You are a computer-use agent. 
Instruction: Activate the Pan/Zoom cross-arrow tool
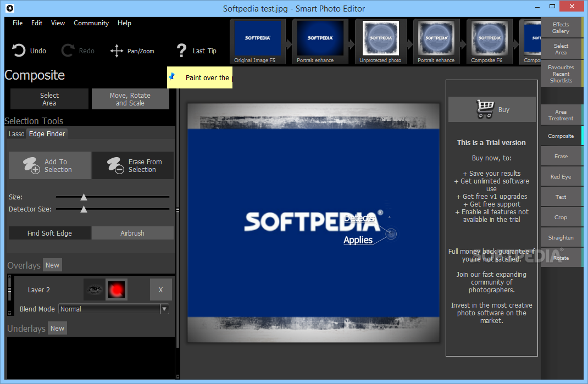pos(117,51)
